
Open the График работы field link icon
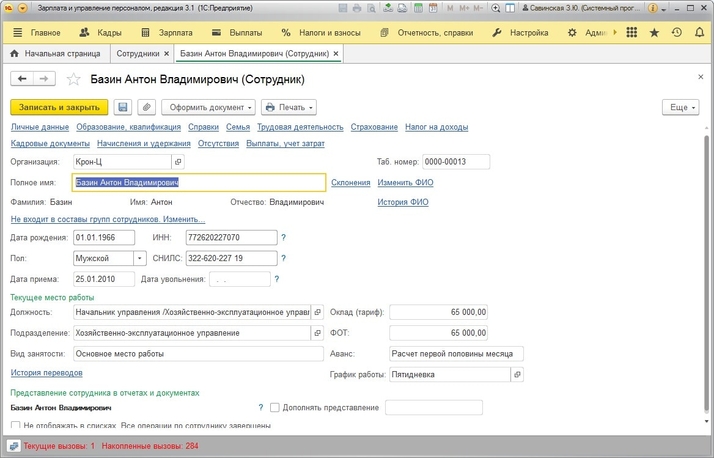click(517, 375)
